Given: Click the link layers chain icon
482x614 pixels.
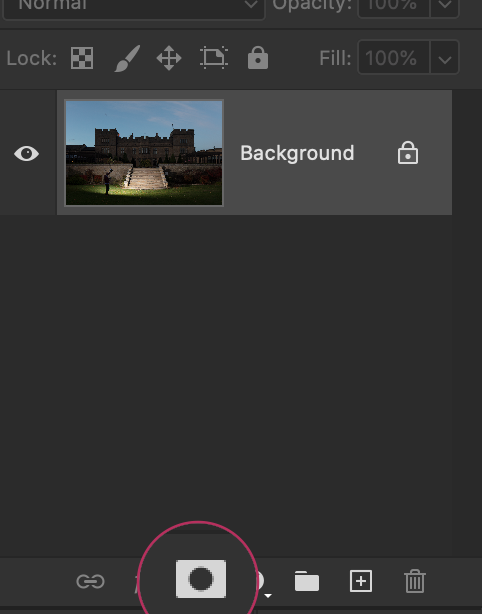Looking at the screenshot, I should pos(90,581).
